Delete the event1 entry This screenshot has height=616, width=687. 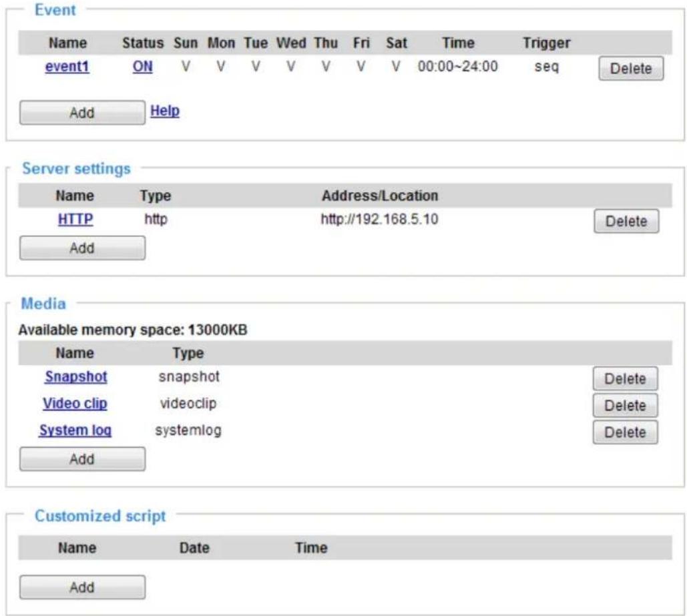631,68
